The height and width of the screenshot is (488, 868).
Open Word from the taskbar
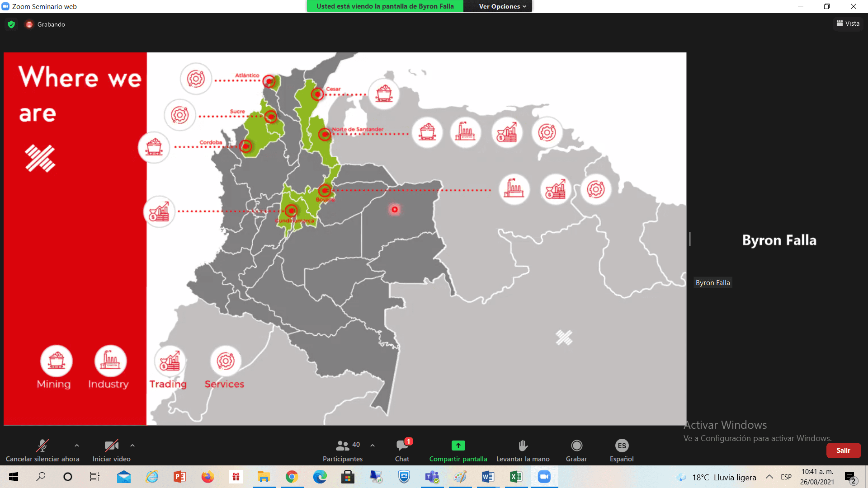[488, 477]
